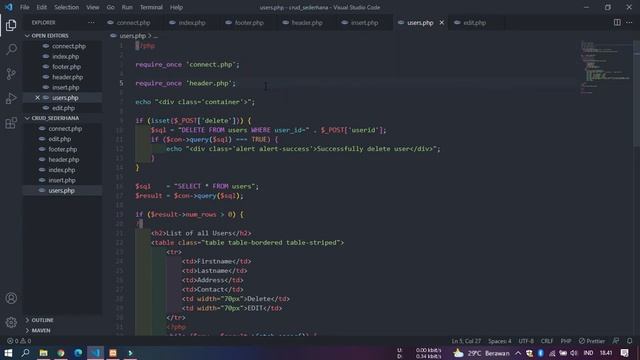This screenshot has width=640, height=360.
Task: Open Chrome from the taskbar
Action: [61, 353]
